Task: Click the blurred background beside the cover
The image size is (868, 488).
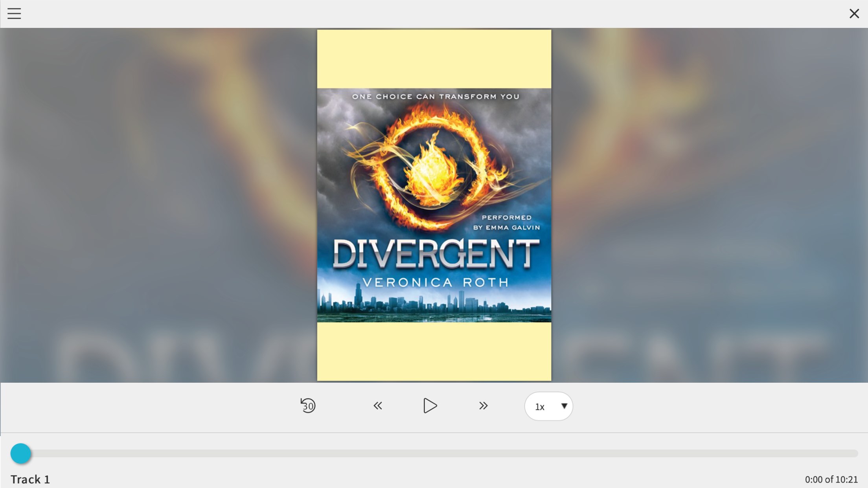Action: [x=157, y=196]
